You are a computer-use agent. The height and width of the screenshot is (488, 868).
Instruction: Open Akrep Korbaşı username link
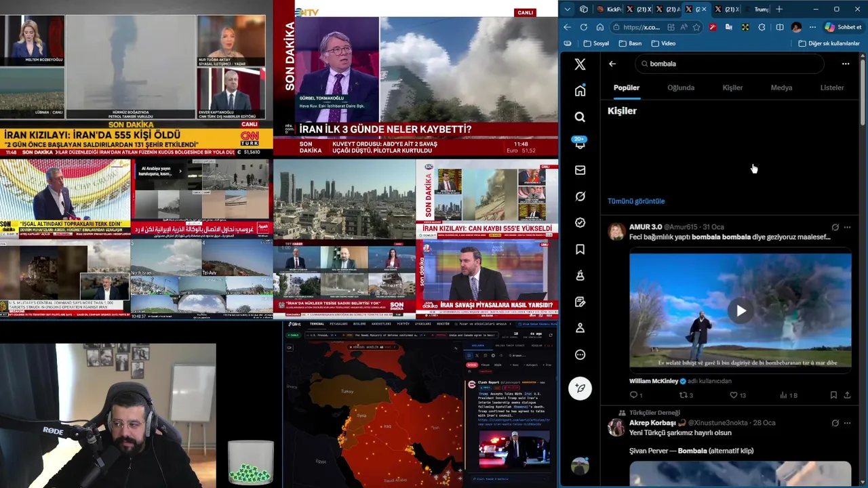[x=652, y=423]
